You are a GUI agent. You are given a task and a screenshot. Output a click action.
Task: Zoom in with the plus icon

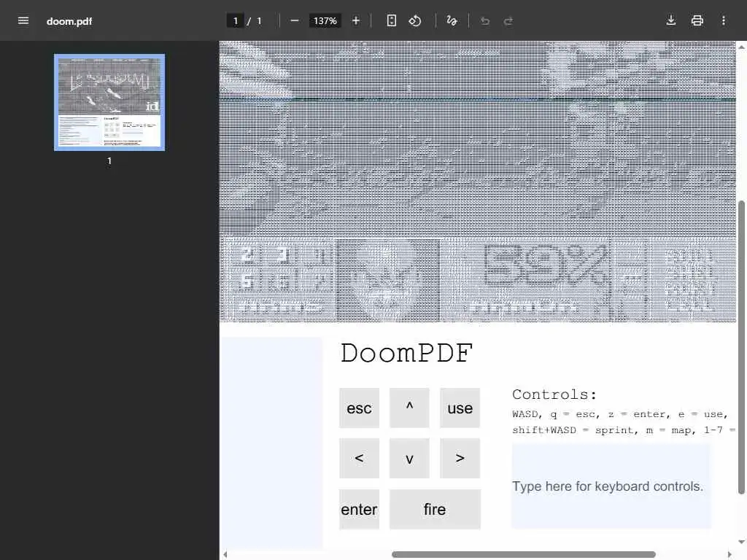(355, 20)
